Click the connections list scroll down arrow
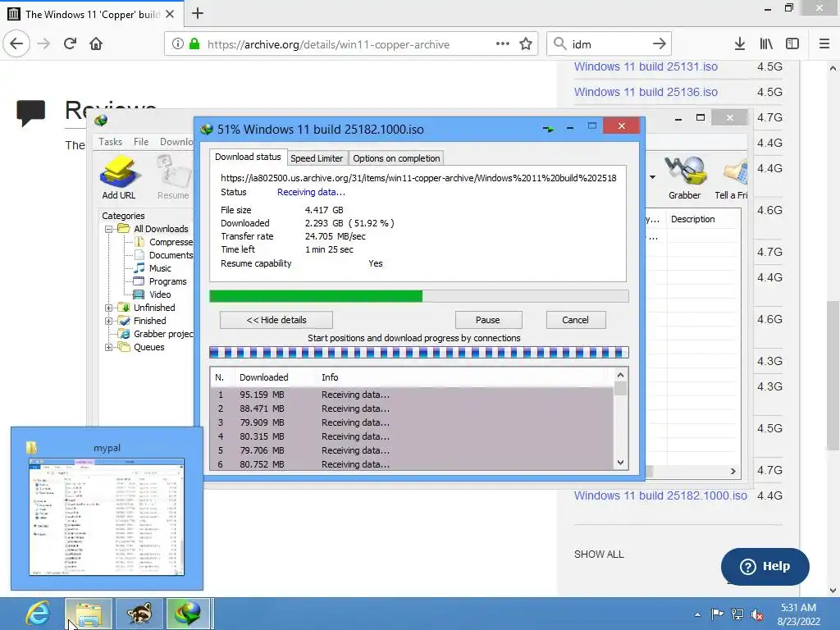 620,463
